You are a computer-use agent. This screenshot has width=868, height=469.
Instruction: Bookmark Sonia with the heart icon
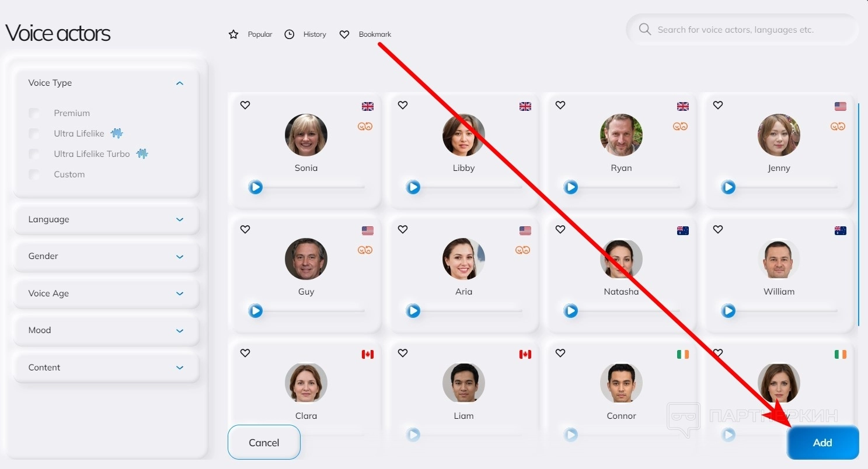point(245,105)
